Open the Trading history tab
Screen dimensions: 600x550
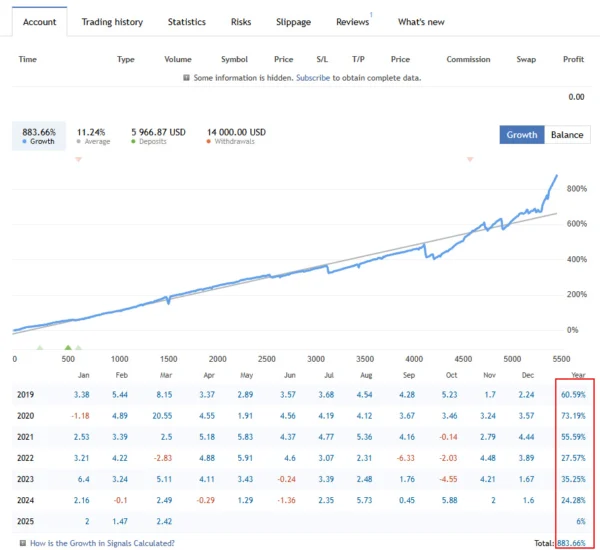pos(112,22)
